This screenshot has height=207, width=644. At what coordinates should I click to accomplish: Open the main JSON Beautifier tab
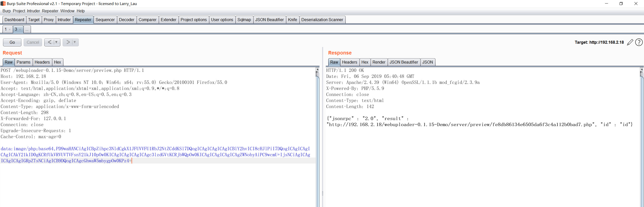coord(269,20)
